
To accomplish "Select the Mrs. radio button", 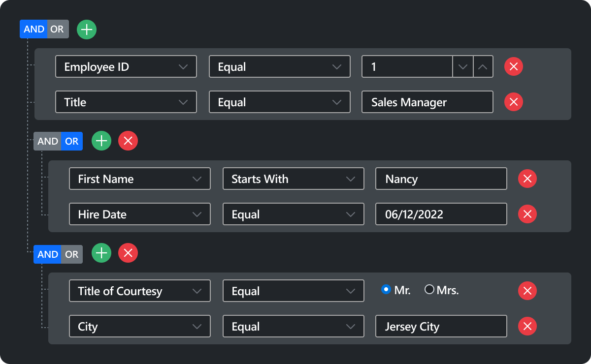I will point(429,289).
